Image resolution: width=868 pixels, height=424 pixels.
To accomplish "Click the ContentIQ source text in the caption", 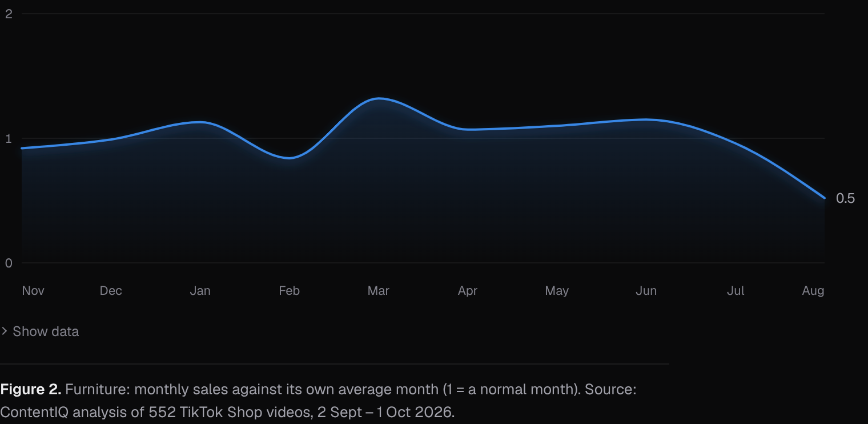I will (x=34, y=412).
